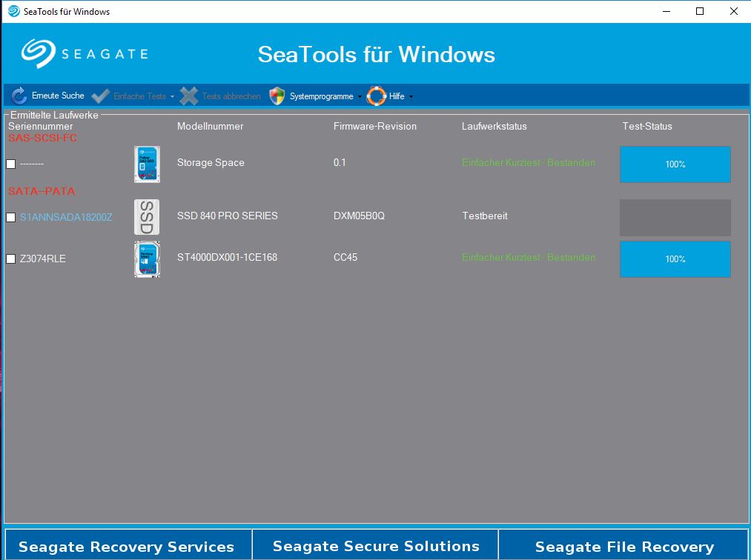Click the Seriennummer column header
Image resolution: width=751 pixels, height=560 pixels.
(x=41, y=127)
